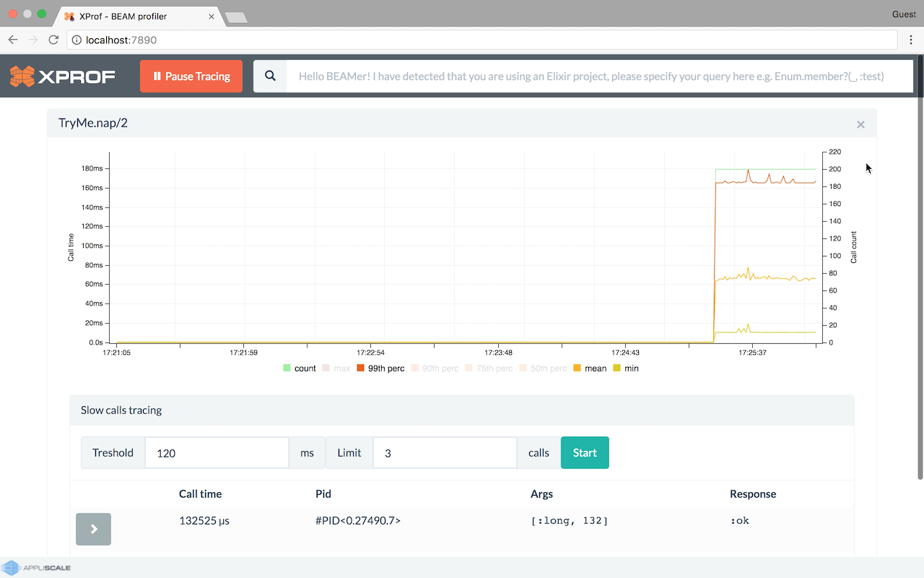The width and height of the screenshot is (924, 578).
Task: Click the Treshold value field
Action: 217,453
